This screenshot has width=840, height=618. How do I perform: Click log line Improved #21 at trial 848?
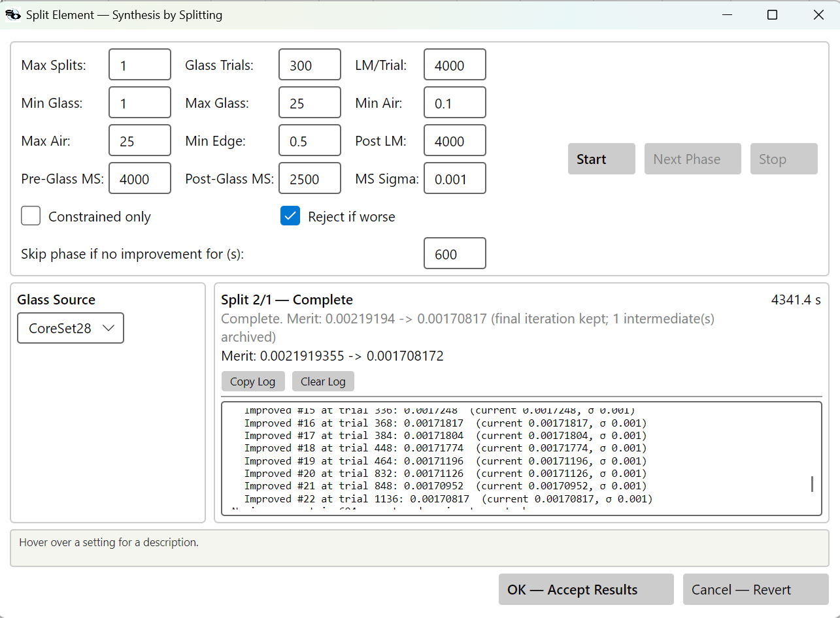pos(445,486)
